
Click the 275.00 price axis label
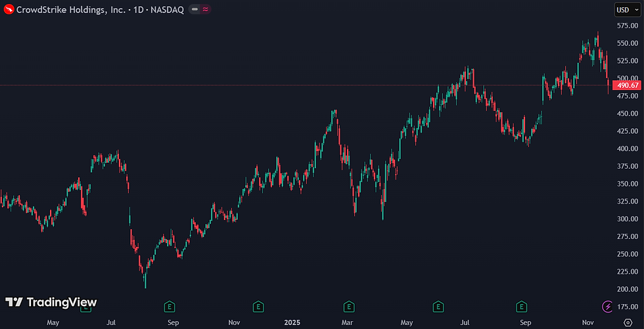[x=628, y=236]
